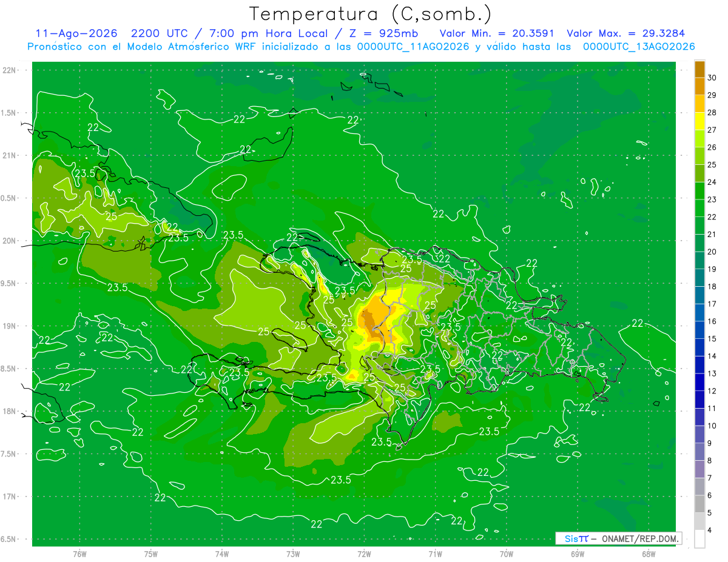
Task: Pick the dark orange swatch between 29 and 30
Action: [699, 86]
